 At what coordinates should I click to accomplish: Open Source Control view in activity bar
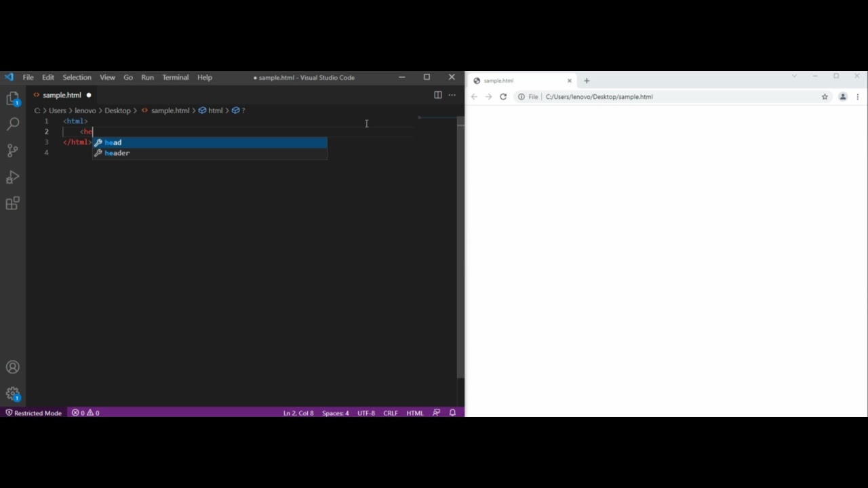[12, 150]
